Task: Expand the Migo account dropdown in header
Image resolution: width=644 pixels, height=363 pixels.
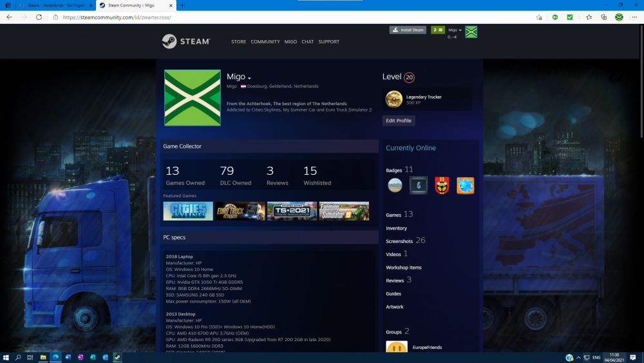Action: click(x=455, y=30)
